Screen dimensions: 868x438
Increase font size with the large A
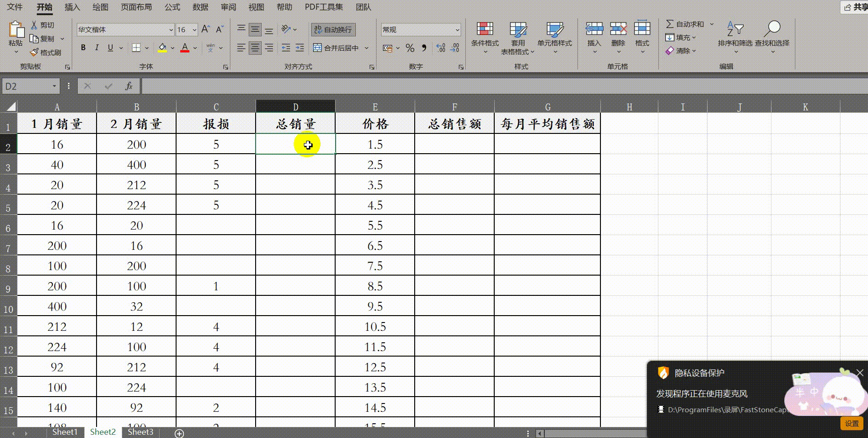(206, 29)
